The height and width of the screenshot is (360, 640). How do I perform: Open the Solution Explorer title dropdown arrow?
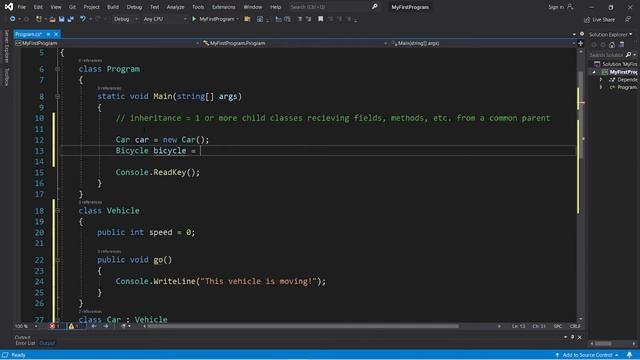(x=631, y=34)
